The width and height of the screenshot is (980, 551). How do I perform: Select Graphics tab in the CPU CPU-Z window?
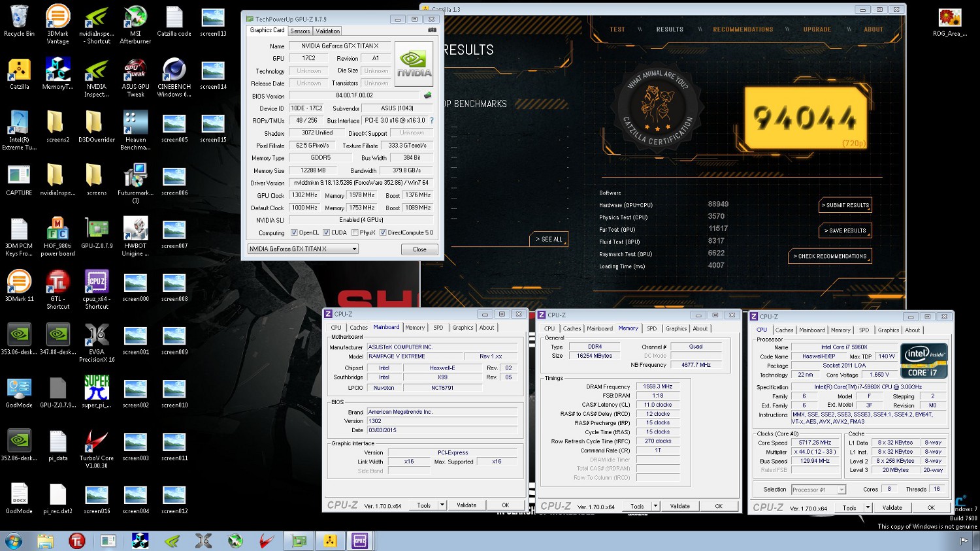point(889,330)
